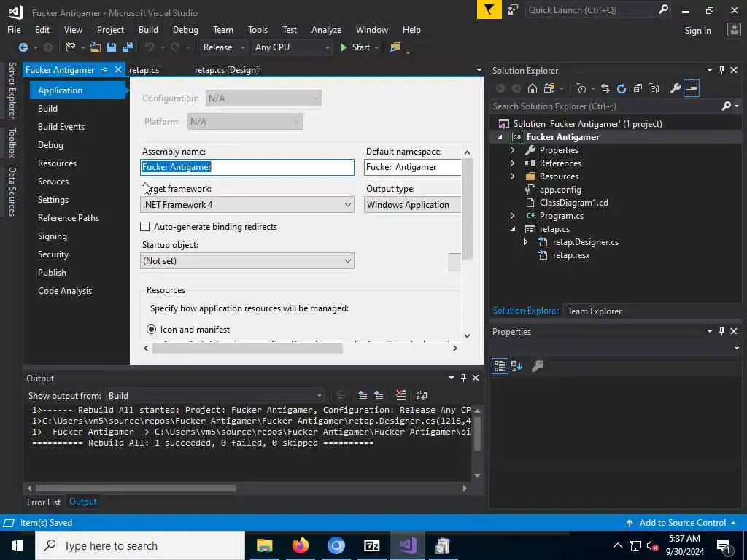Open the Target framework dropdown
Screen dimensions: 747x560
coord(247,205)
